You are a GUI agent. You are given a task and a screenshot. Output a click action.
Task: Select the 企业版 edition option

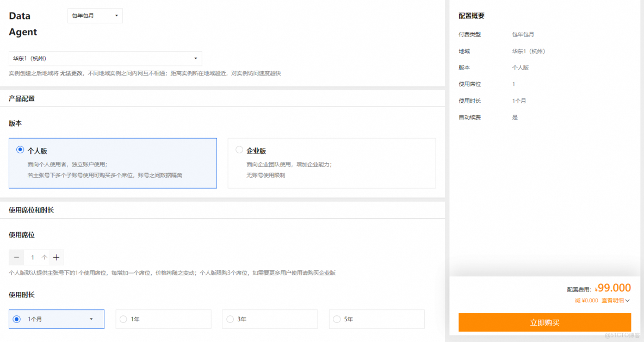click(239, 149)
